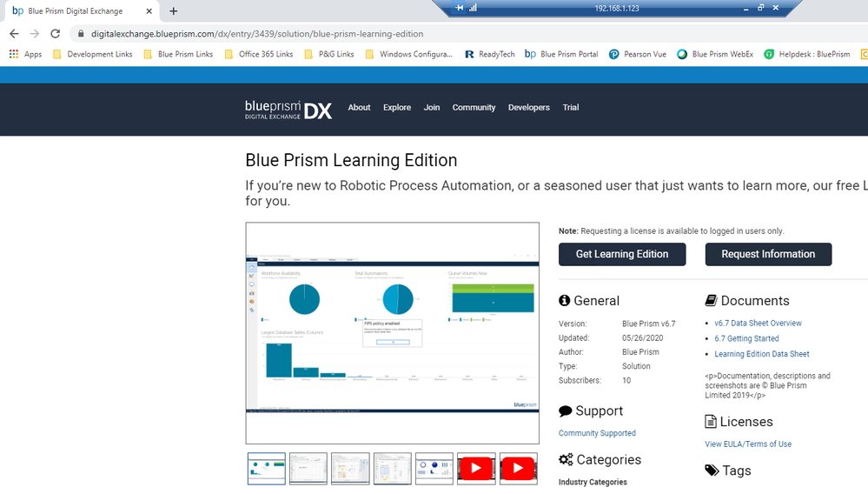868x494 pixels.
Task: Open the Office 365 Links bookmark folder
Action: coord(259,54)
